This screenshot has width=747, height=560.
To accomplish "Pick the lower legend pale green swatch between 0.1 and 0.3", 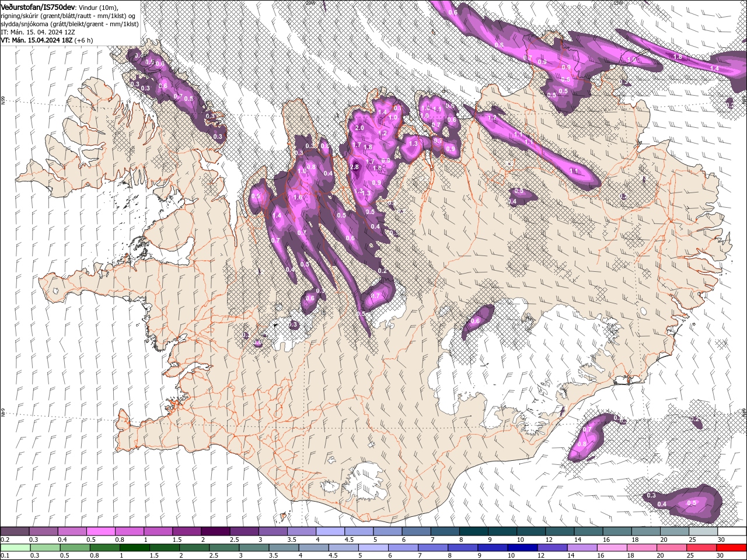I will click(15, 548).
